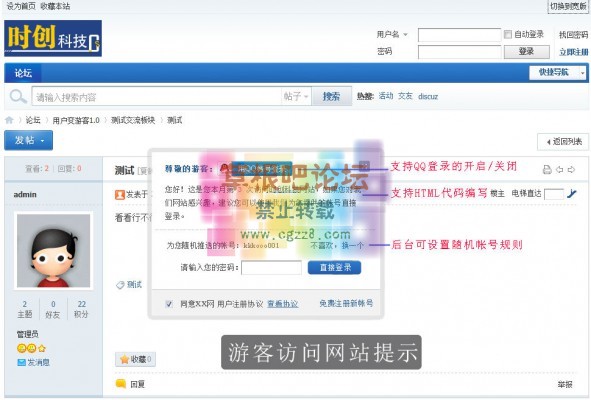Go to next thread arrow icon
This screenshot has width=591, height=400.
point(571,170)
